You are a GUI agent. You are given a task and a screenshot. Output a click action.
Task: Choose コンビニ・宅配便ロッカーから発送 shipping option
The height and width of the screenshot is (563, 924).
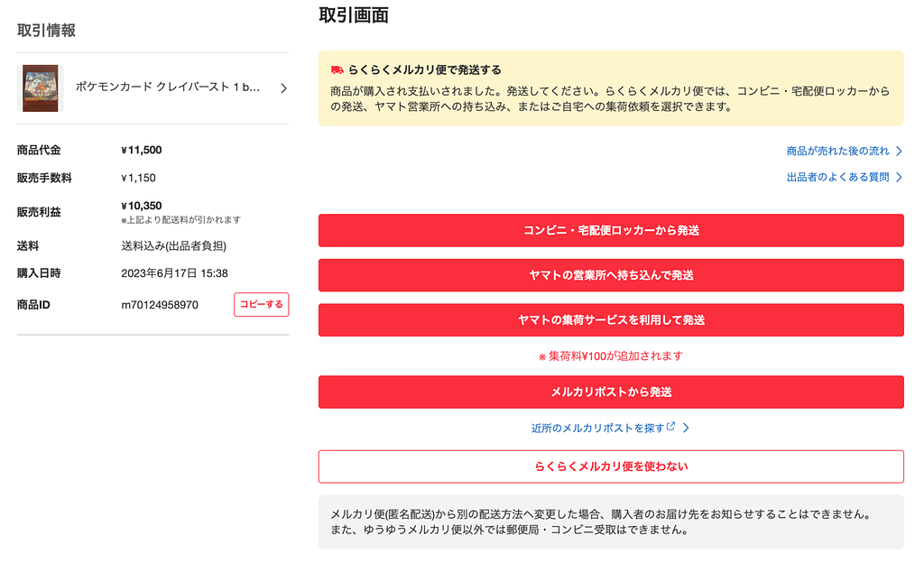click(610, 230)
